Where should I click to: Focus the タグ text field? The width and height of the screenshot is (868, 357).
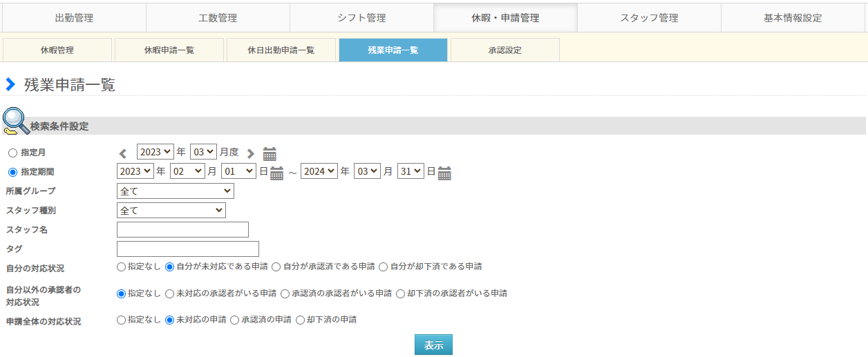point(188,249)
